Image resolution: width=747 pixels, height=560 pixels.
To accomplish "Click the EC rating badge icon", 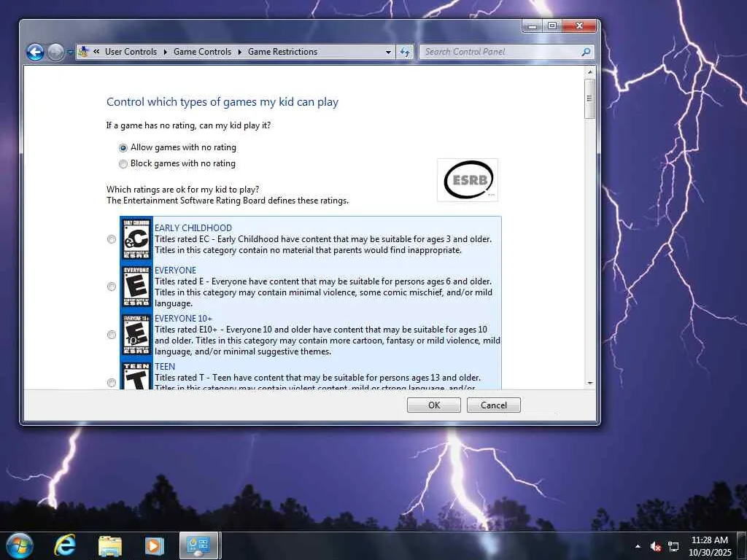I will 136,239.
